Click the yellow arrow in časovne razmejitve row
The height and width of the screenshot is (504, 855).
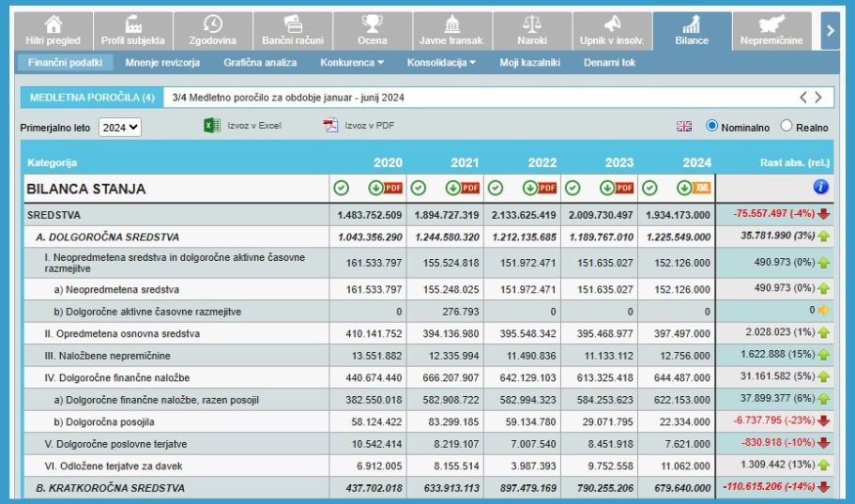pyautogui.click(x=823, y=311)
